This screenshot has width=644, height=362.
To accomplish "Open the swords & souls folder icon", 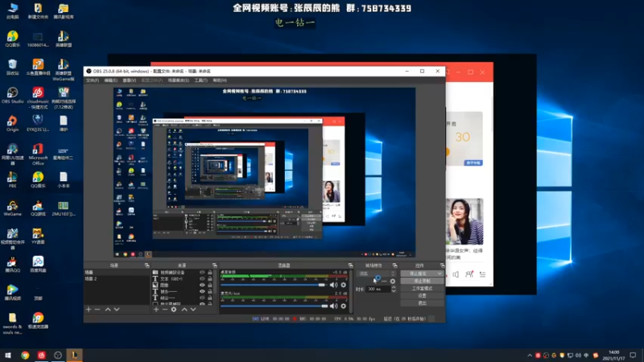I will [12, 323].
